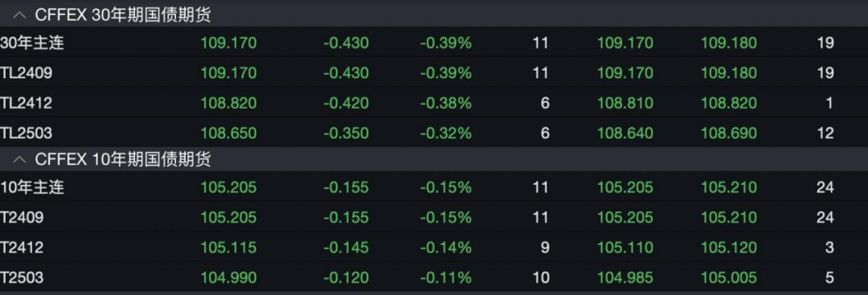
Task: Click T2503 ask price 105.005
Action: point(729,277)
